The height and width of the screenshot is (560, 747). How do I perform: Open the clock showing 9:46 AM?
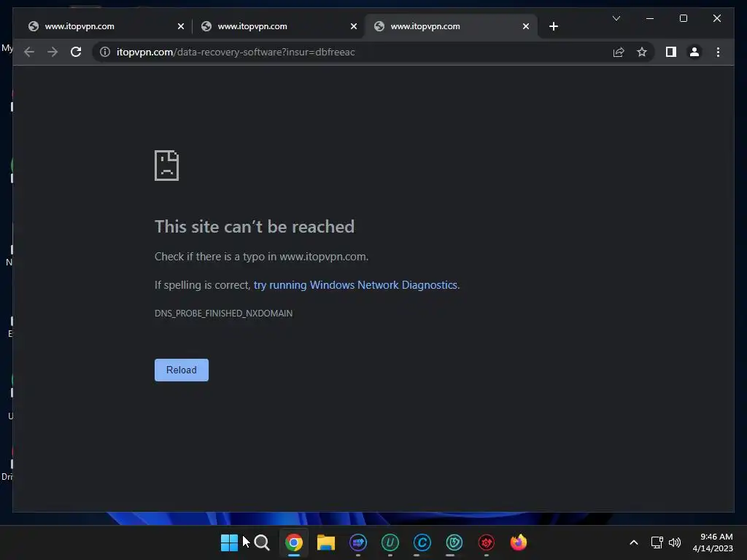713,542
